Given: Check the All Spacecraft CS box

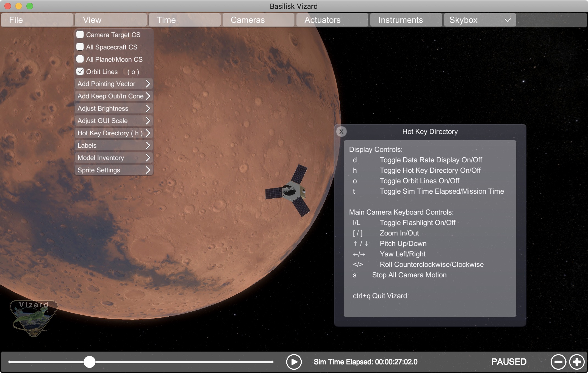Looking at the screenshot, I should click(80, 47).
